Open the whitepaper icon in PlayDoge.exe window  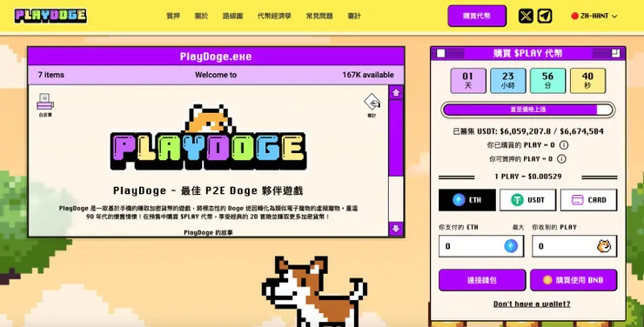45,105
